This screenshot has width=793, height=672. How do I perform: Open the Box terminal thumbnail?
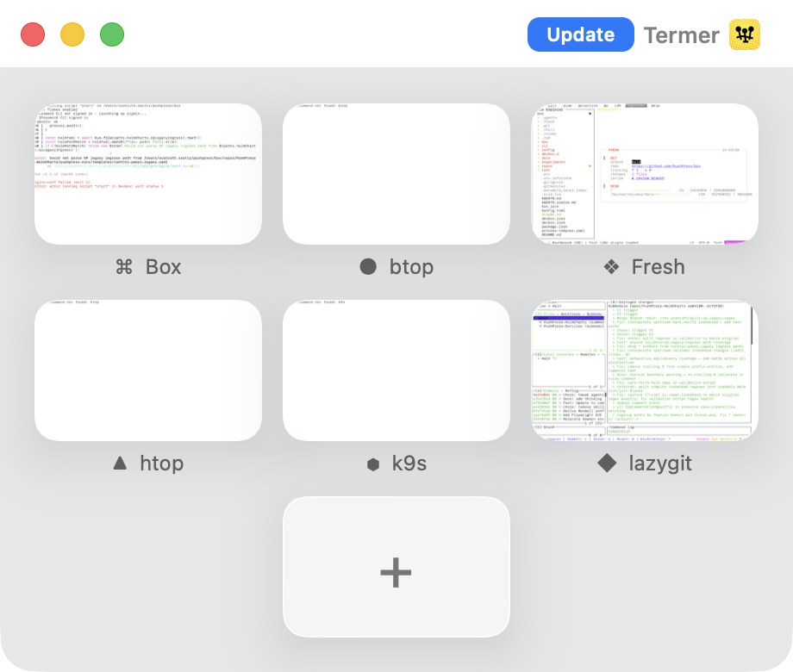148,174
